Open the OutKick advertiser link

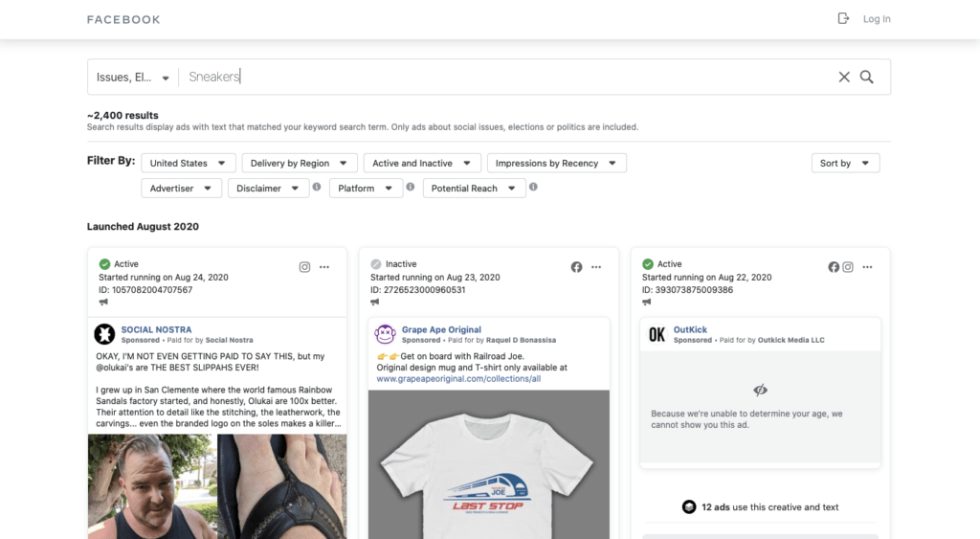[690, 329]
